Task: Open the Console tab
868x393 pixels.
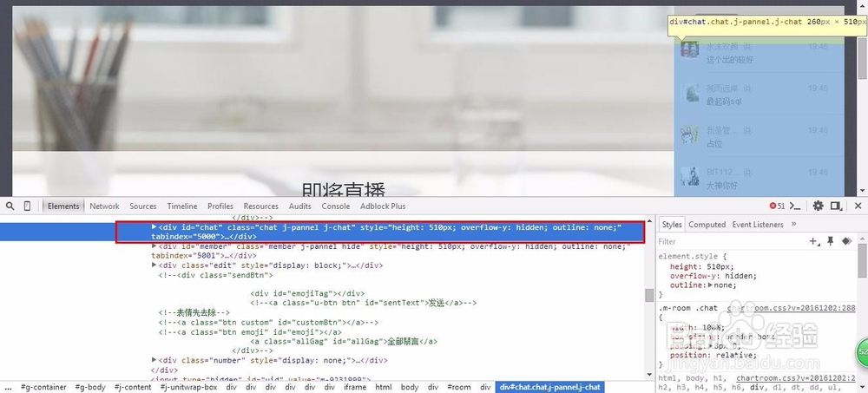Action: click(x=335, y=206)
